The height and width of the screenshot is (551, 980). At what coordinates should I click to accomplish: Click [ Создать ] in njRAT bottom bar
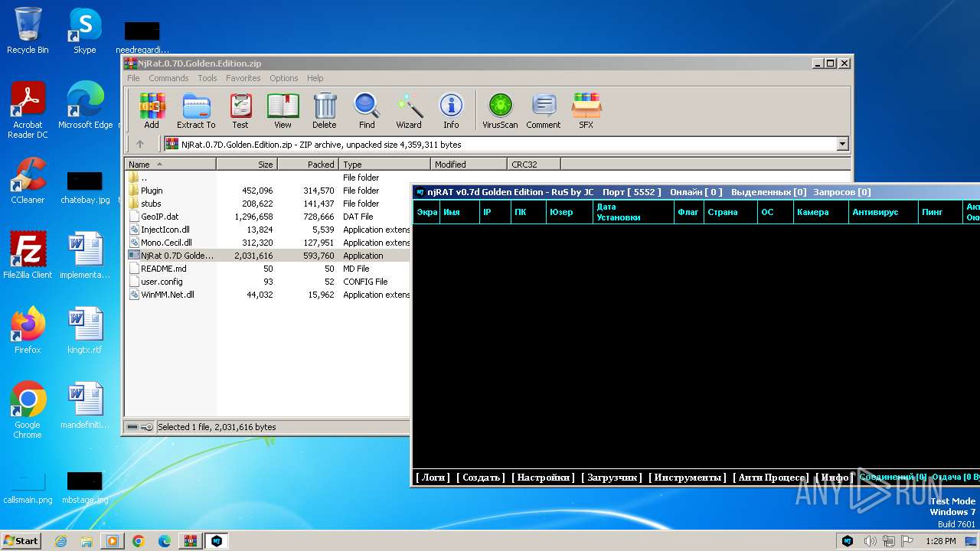click(x=481, y=478)
